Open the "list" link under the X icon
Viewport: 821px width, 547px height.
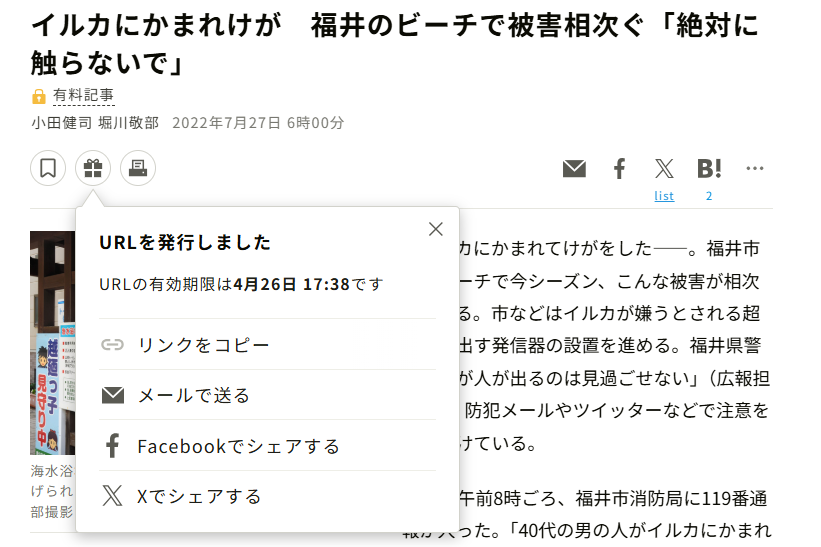(x=664, y=196)
